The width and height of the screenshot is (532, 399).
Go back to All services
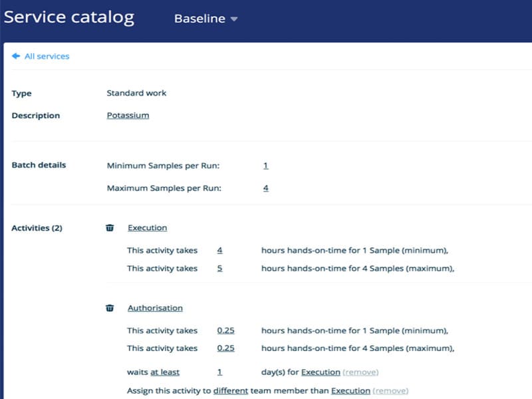(x=47, y=57)
